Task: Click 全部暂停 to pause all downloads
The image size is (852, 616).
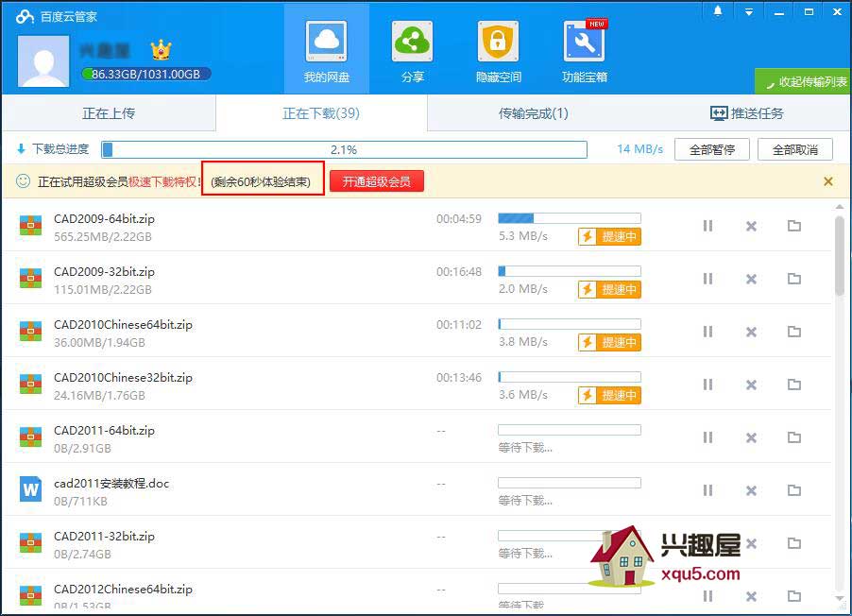Action: coord(712,149)
